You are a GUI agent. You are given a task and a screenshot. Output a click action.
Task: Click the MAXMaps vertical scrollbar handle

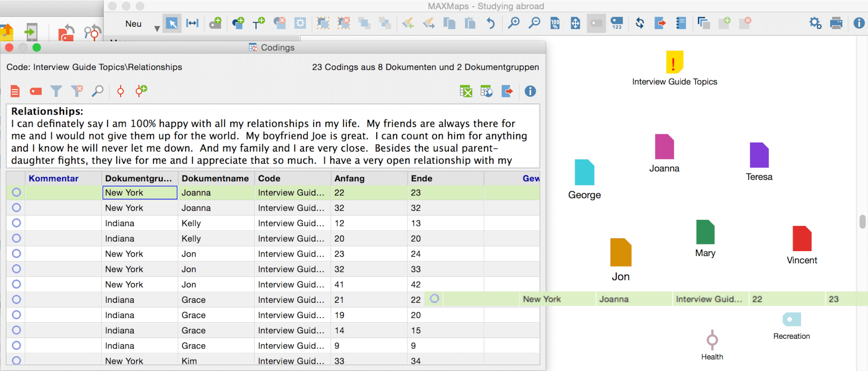click(862, 221)
